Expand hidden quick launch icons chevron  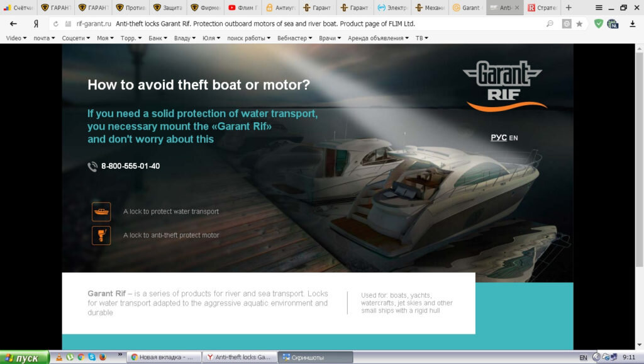click(120, 354)
